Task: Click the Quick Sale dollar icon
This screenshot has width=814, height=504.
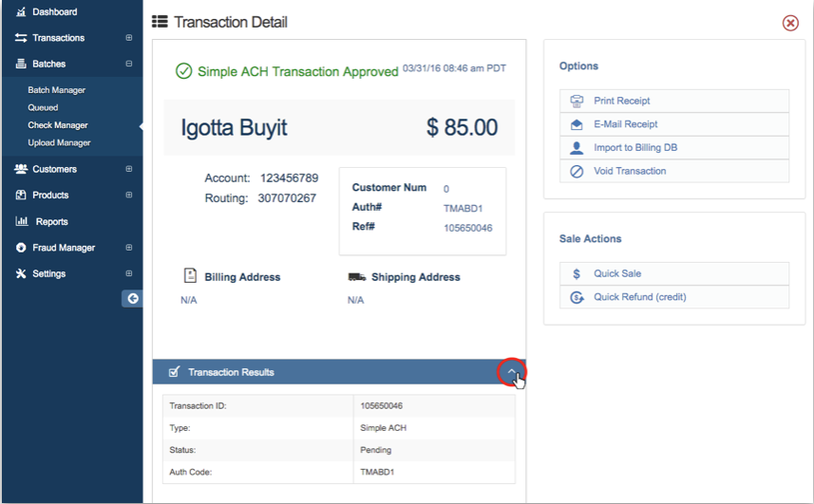Action: point(577,273)
